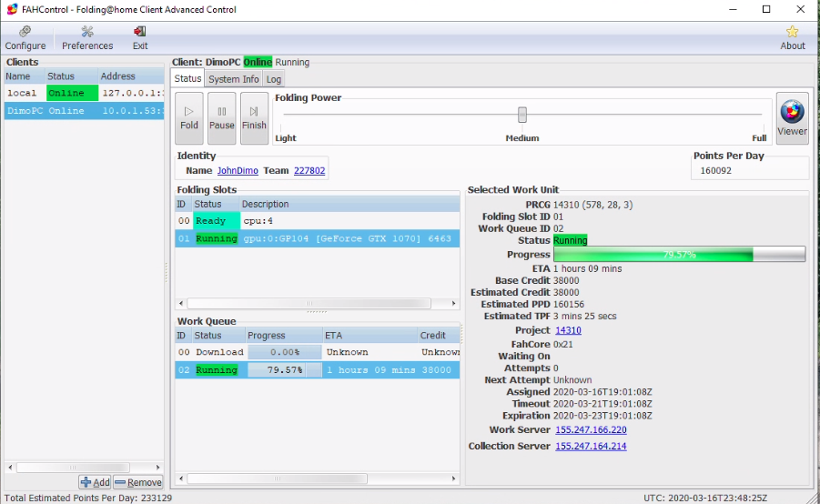The image size is (820, 504).
Task: Click the FahCore value 0x21
Action: (562, 344)
